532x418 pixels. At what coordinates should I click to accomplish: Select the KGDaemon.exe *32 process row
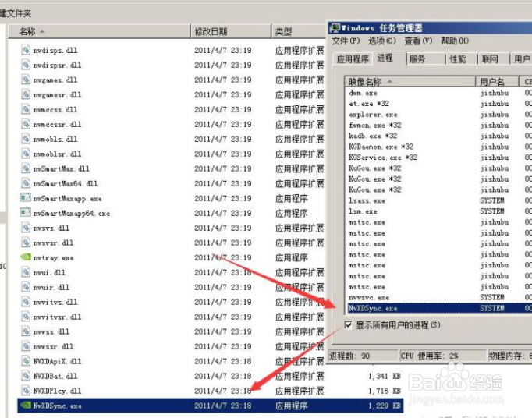click(438, 147)
